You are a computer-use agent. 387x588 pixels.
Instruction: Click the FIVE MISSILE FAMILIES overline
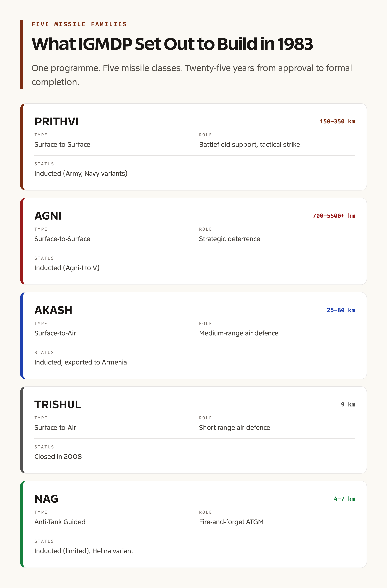point(79,24)
